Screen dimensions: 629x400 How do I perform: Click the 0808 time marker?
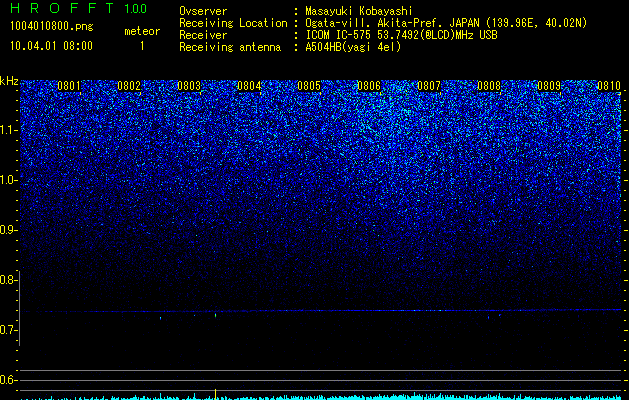coord(489,86)
